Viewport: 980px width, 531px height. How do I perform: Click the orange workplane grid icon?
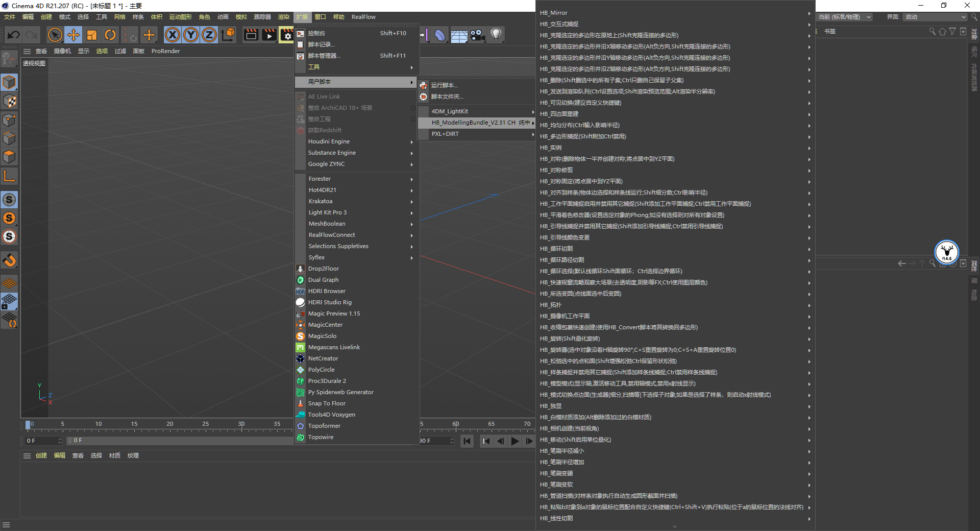pyautogui.click(x=9, y=283)
